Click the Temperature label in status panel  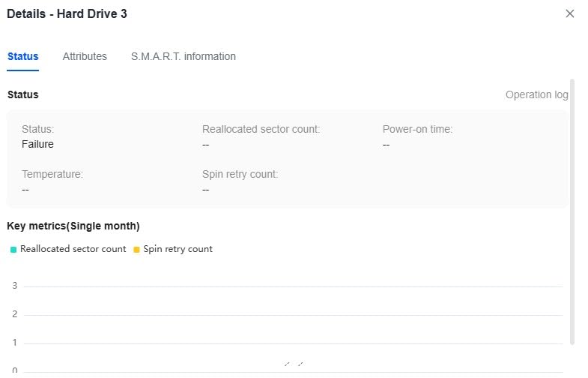pos(52,174)
